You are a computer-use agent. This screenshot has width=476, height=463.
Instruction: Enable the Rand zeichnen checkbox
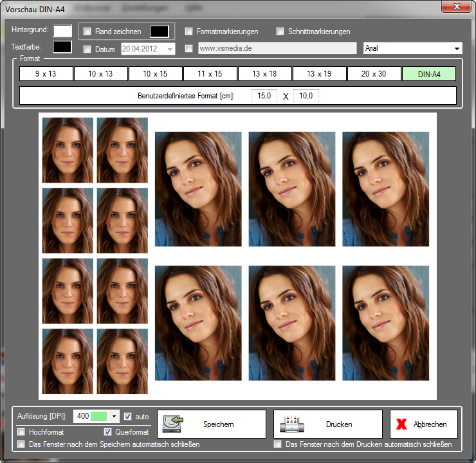coord(87,32)
